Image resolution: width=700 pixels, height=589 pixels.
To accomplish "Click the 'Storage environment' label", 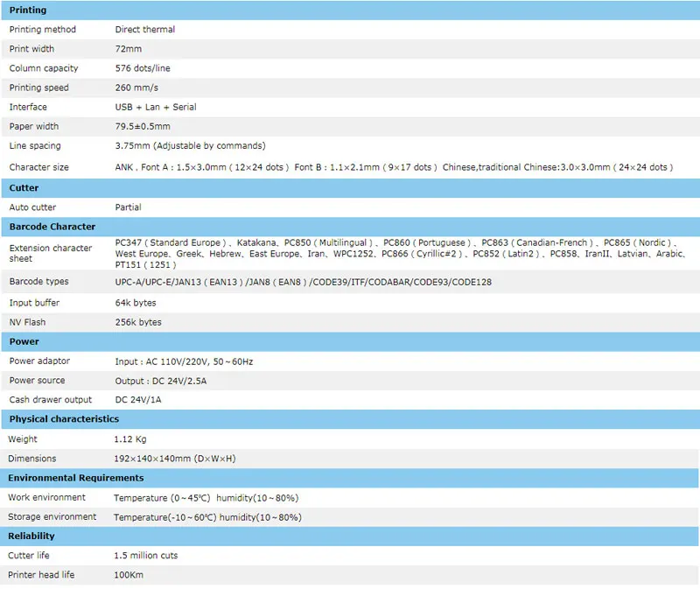I will click(52, 516).
